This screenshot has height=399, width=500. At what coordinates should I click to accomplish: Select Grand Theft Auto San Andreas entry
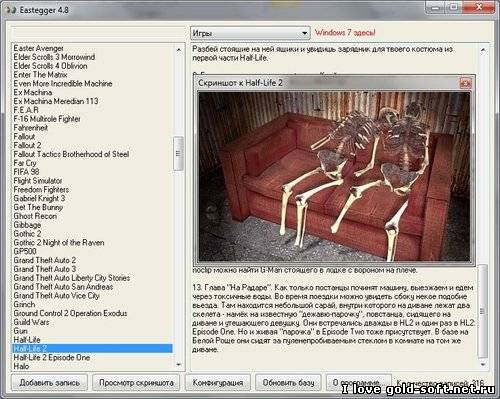(x=63, y=287)
